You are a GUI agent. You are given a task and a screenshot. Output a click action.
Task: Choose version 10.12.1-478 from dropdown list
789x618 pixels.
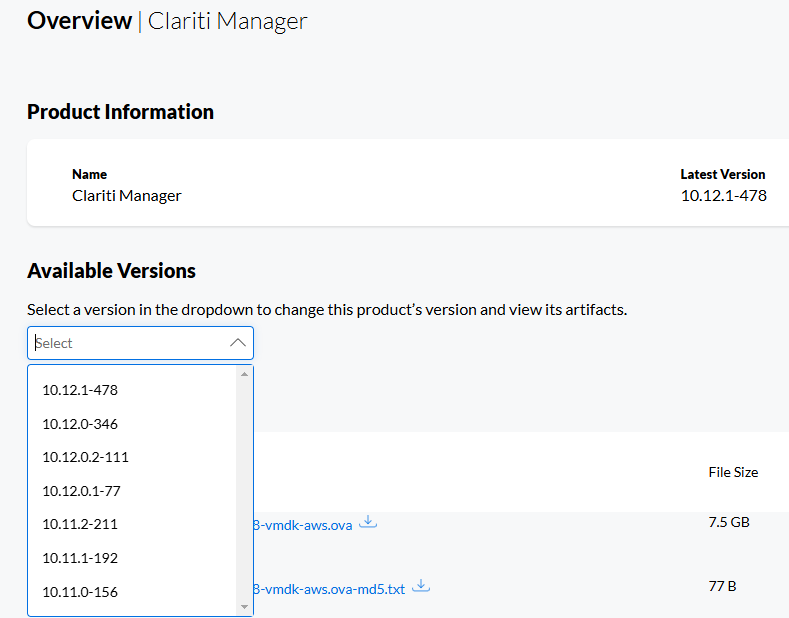pos(80,390)
